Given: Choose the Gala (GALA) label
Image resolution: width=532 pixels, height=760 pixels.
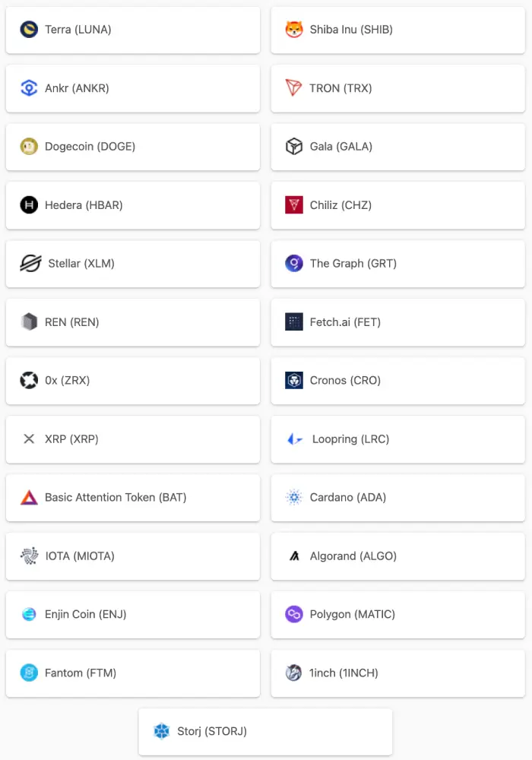Looking at the screenshot, I should [341, 147].
